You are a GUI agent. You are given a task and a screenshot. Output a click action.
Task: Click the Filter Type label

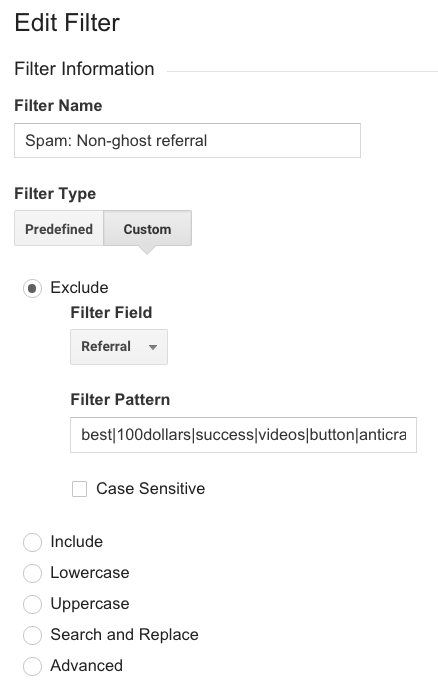[55, 194]
